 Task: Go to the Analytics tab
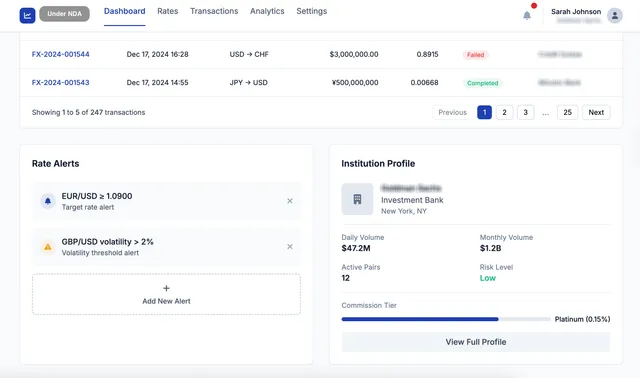[267, 11]
